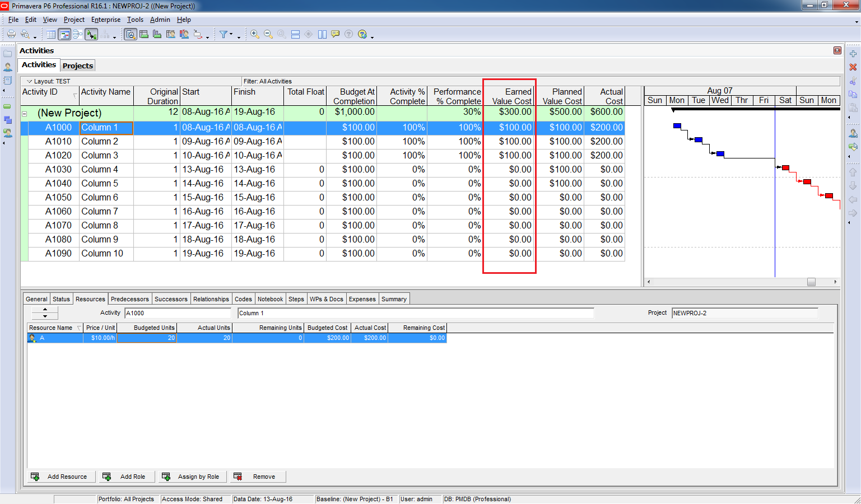Toggle the relationship lines button

[x=91, y=35]
